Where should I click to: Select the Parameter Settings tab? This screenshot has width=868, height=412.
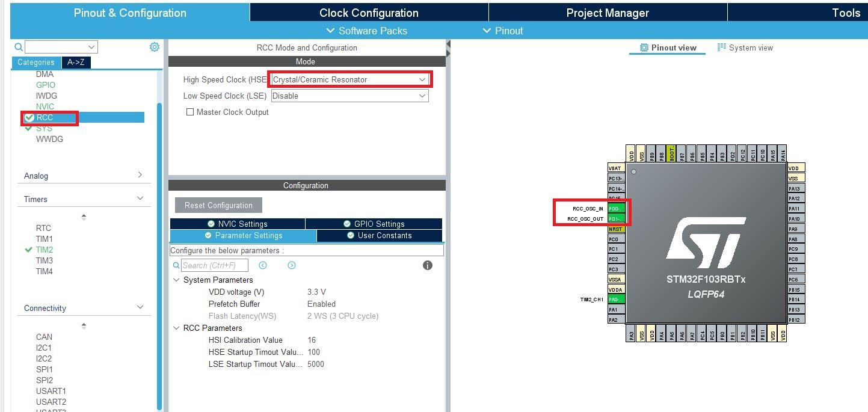[x=243, y=236]
